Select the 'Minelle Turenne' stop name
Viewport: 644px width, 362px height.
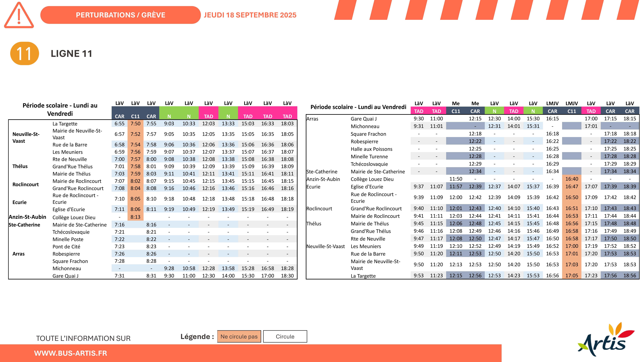[x=369, y=157]
